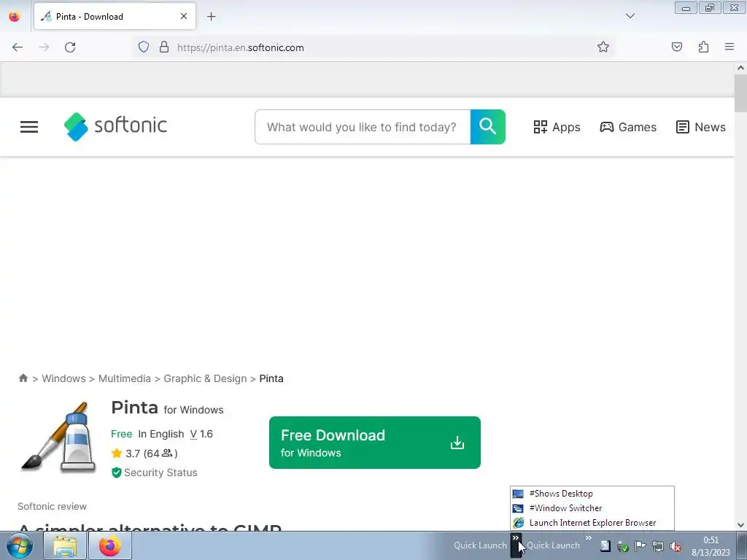Open Multimedia breadcrumb link
Viewport: 747px width, 560px height.
[x=124, y=378]
